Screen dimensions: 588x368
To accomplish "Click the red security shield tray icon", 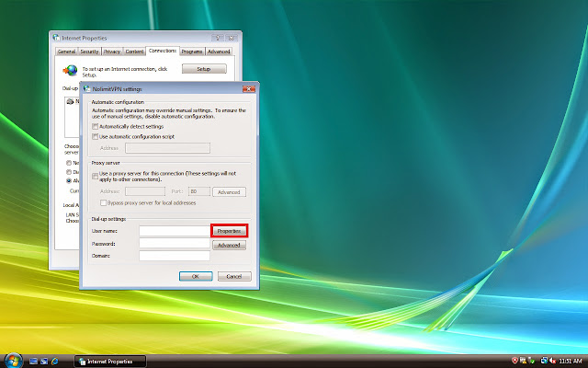I will [514, 361].
